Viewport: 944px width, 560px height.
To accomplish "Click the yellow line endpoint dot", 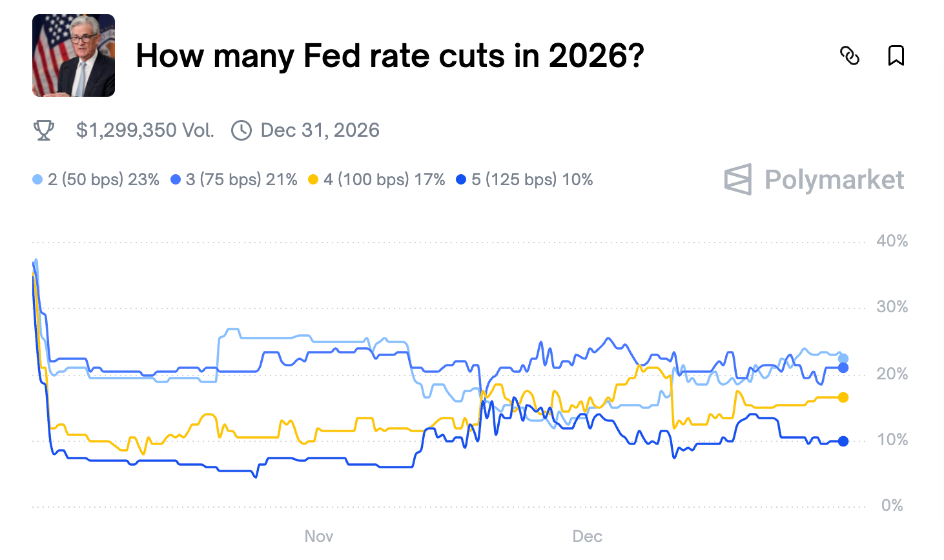I will (x=843, y=397).
